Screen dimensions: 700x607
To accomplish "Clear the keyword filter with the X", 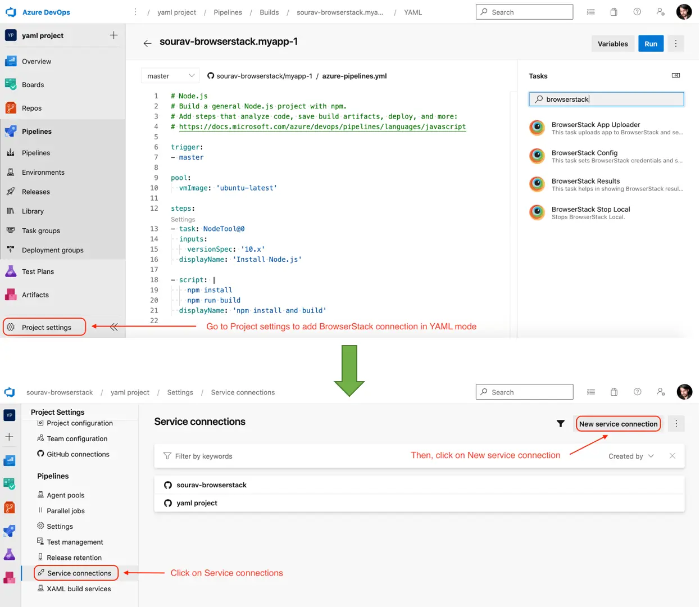I will [672, 456].
